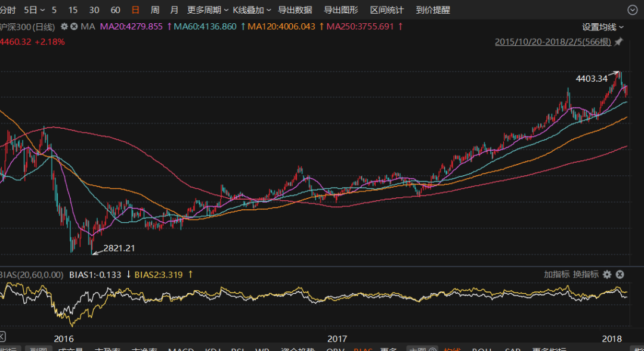Open MA indicator settings gear
644x351 pixels.
(x=64, y=27)
